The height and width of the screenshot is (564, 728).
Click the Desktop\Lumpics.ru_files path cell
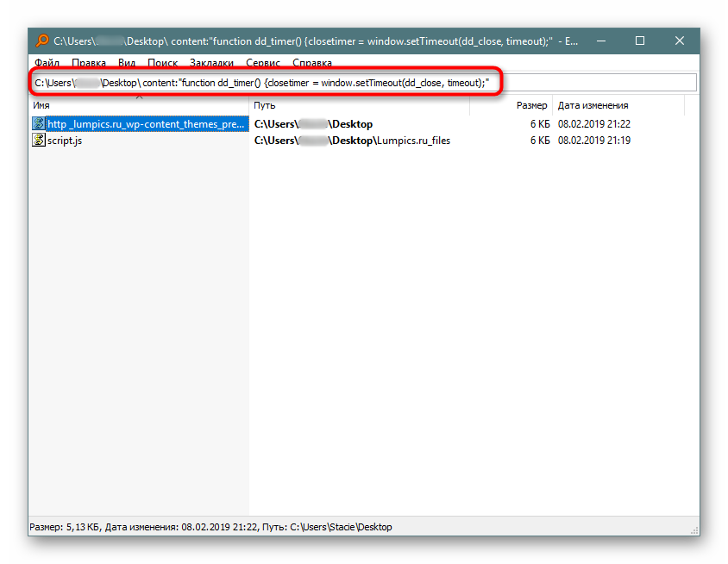tap(352, 141)
